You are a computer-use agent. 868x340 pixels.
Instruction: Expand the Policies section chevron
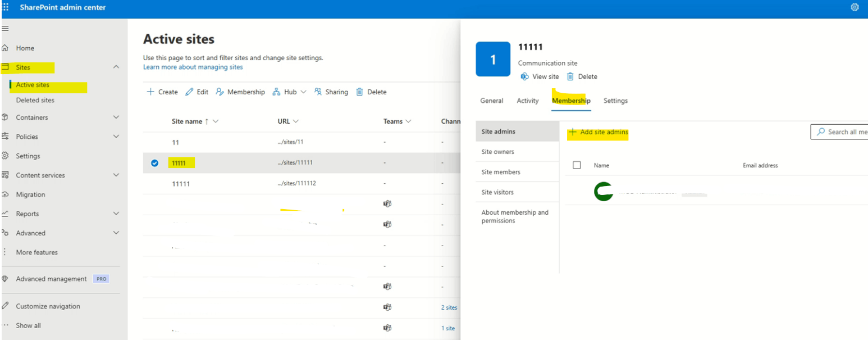[x=116, y=137]
